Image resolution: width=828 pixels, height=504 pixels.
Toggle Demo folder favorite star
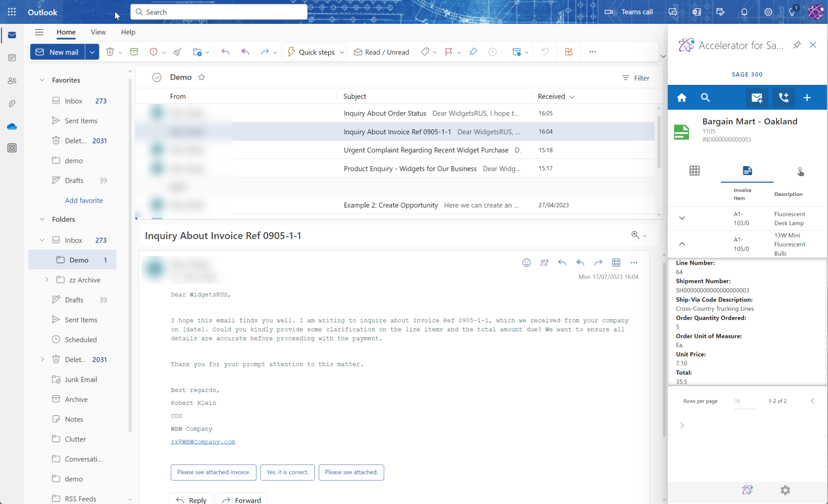201,77
